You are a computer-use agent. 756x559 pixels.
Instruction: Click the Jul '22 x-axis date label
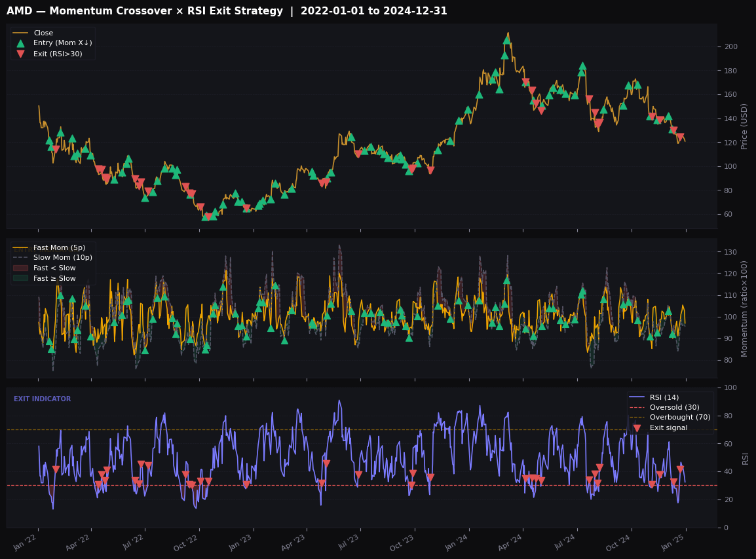coord(132,543)
